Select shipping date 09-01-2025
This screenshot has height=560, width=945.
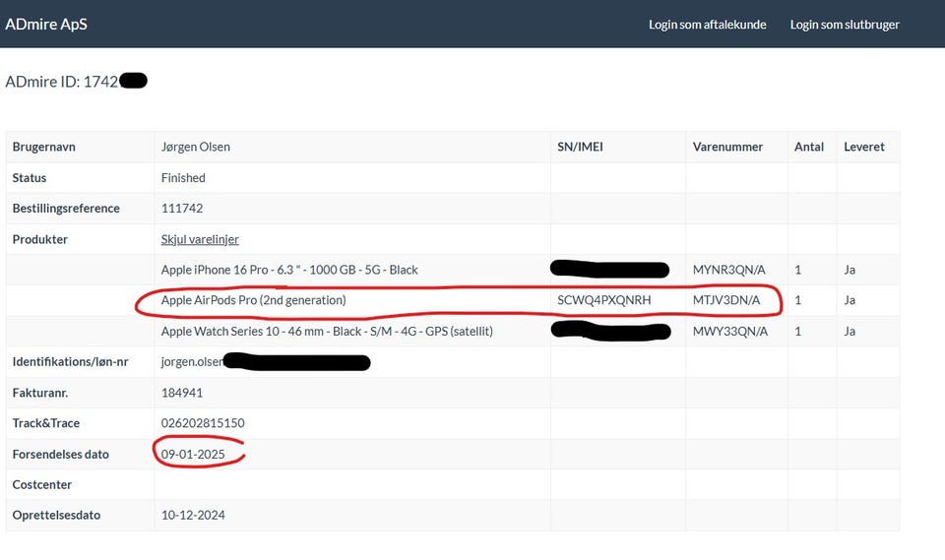tap(193, 455)
